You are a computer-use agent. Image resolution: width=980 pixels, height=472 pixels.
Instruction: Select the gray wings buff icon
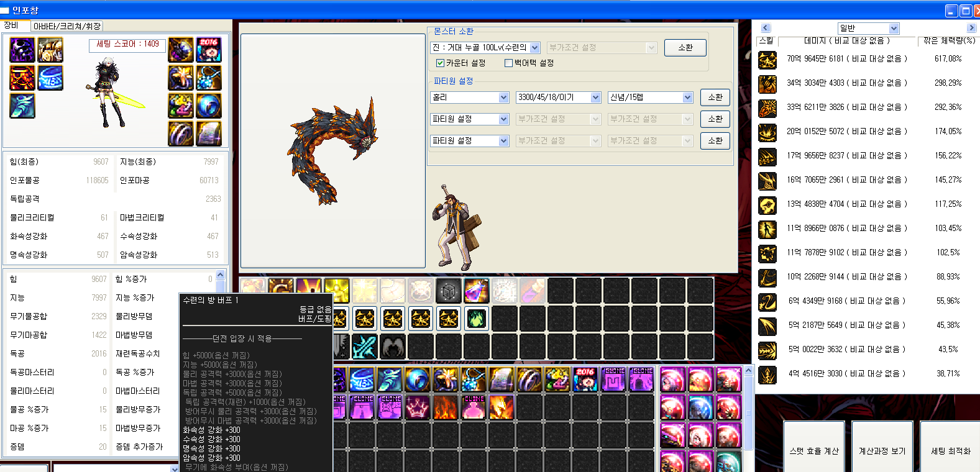click(393, 347)
